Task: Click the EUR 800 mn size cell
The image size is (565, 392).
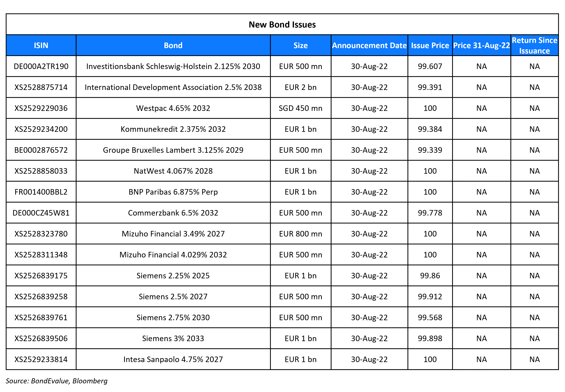Action: tap(300, 234)
